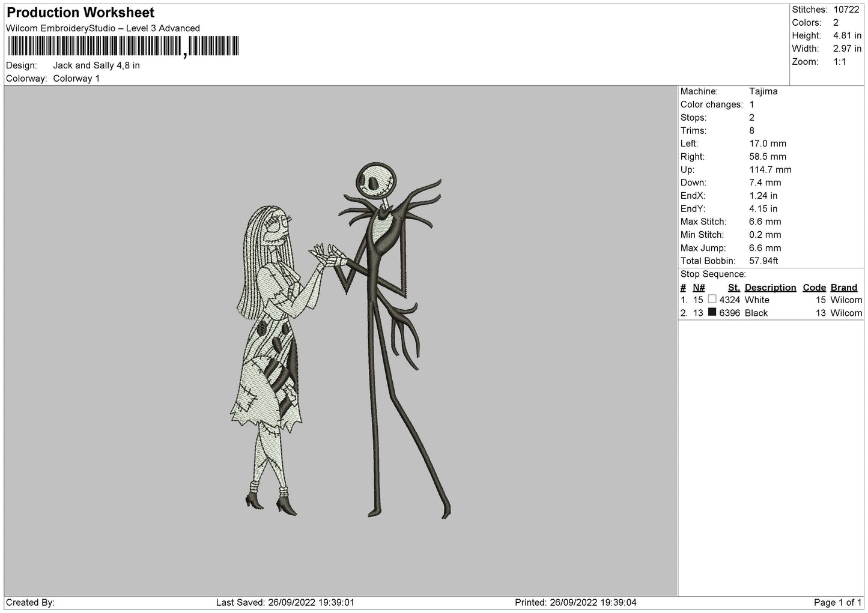Click the 'Brand' column header

844,288
